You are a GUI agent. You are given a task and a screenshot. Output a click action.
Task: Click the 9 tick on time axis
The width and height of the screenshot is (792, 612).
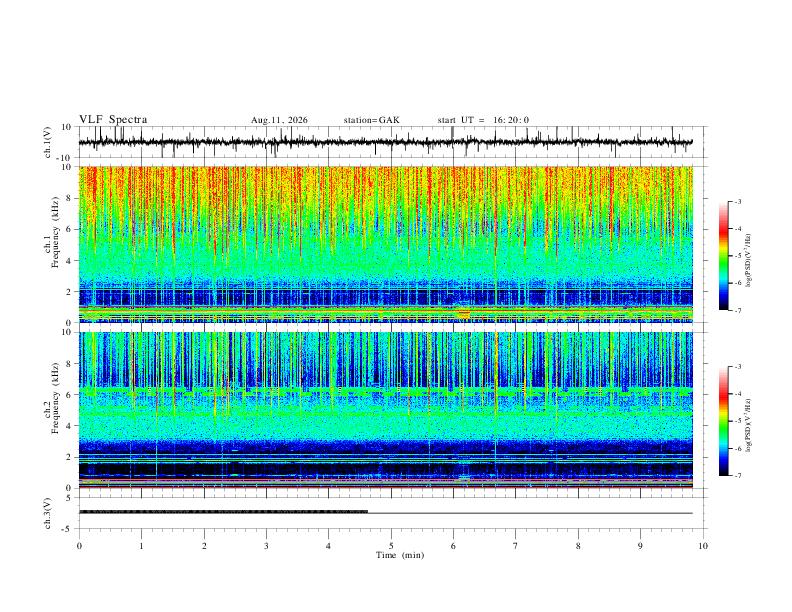640,546
